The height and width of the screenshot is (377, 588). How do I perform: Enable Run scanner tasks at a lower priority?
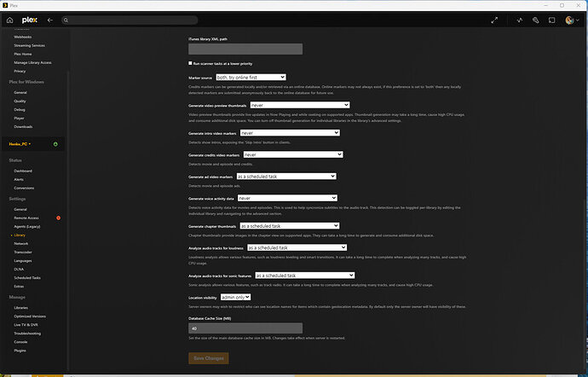click(x=190, y=63)
